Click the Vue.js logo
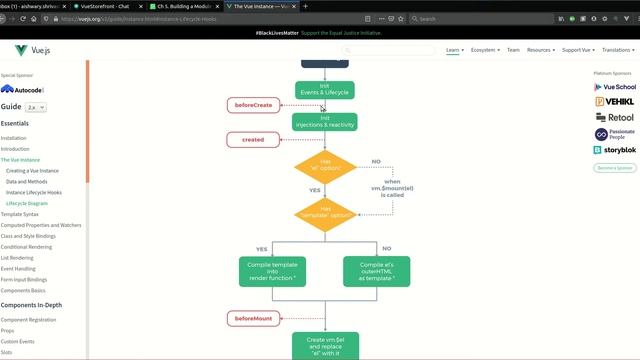640x360 pixels. click(32, 50)
